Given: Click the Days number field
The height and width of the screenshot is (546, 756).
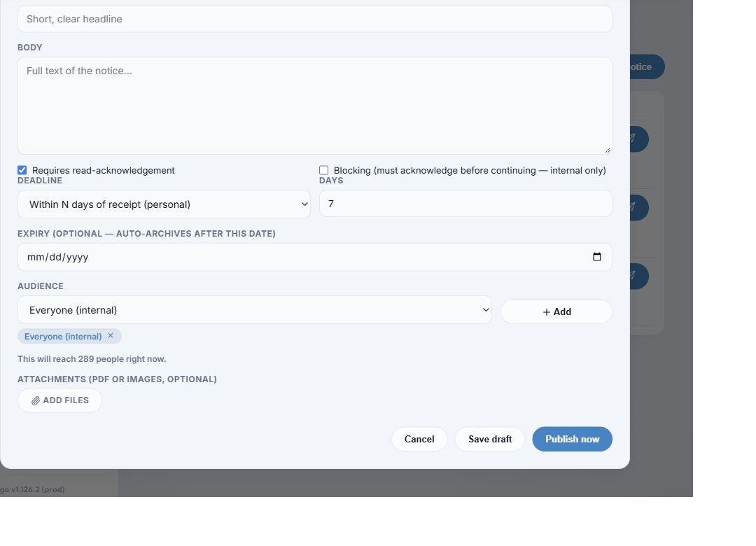Looking at the screenshot, I should click(x=465, y=204).
